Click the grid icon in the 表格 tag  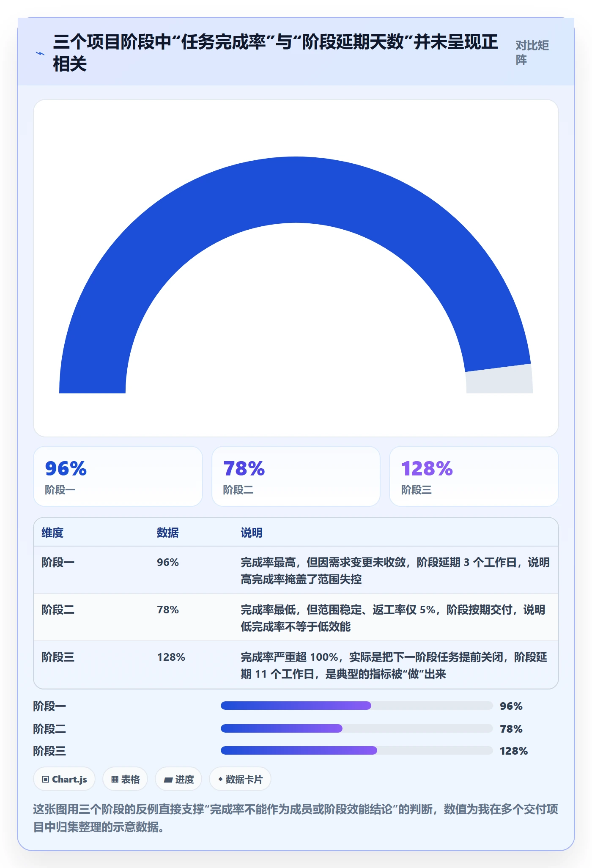pos(115,780)
